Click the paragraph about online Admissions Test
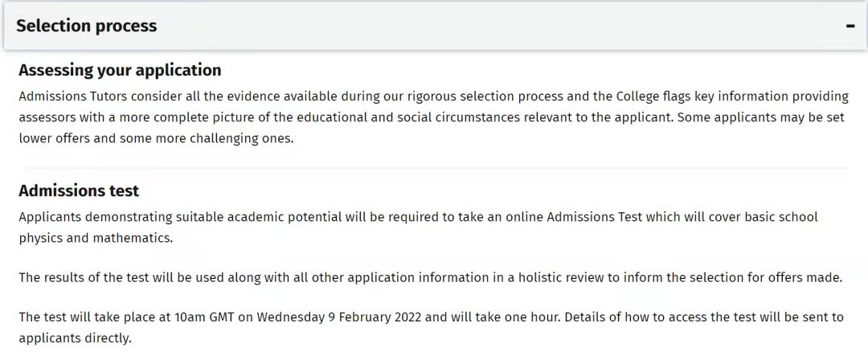Viewport: 868px width, 360px height. (x=419, y=227)
